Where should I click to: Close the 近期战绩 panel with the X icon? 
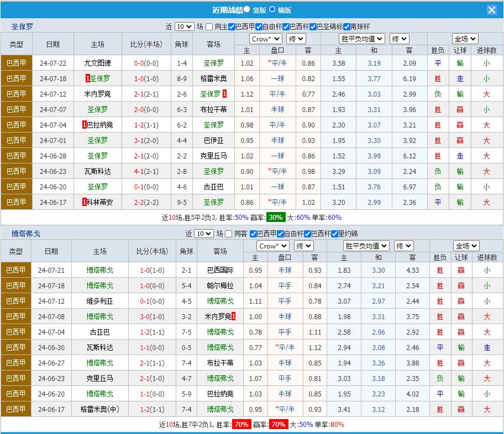[x=491, y=10]
